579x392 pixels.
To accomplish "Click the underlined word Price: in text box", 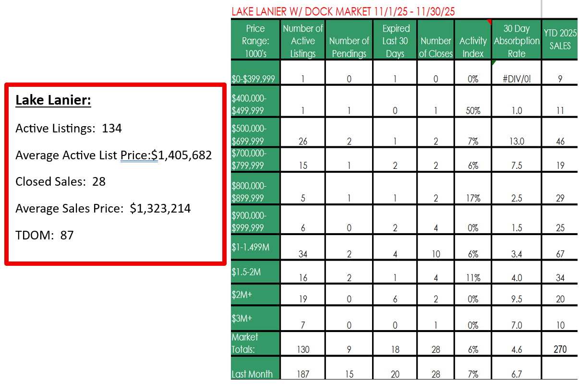I will 139,155.
